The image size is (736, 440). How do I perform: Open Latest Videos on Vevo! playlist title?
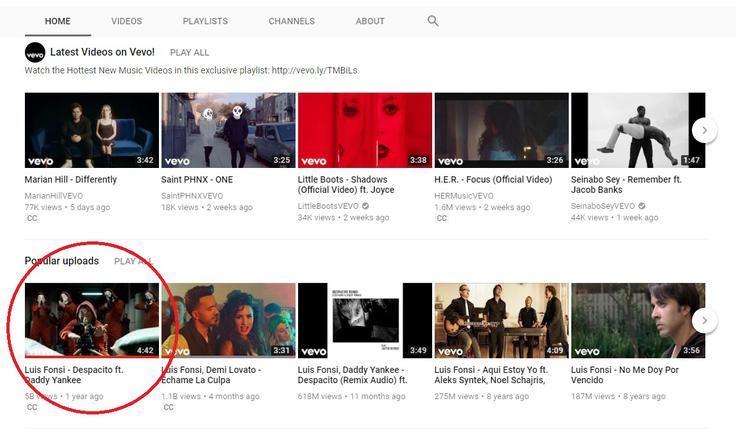point(102,52)
